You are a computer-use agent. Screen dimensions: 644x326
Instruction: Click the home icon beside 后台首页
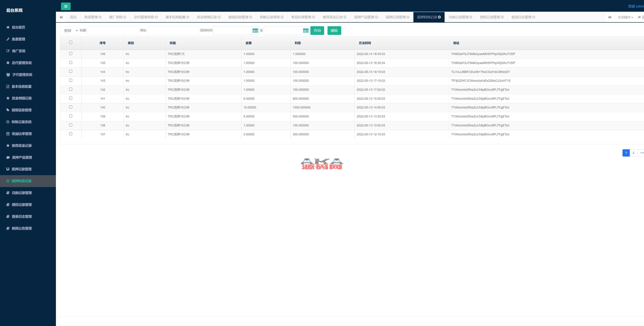(8, 27)
